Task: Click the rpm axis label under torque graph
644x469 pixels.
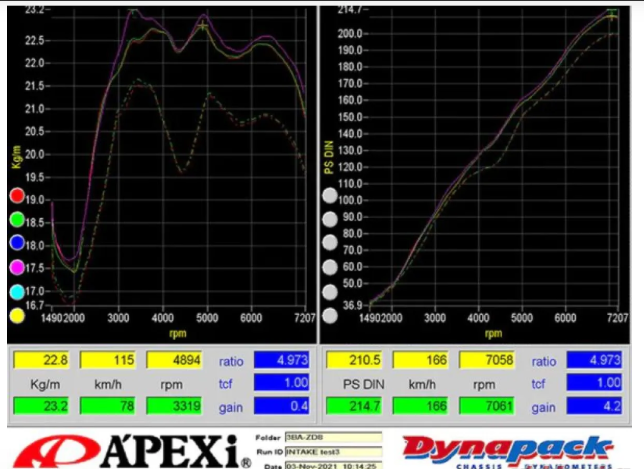Action: coord(177,333)
